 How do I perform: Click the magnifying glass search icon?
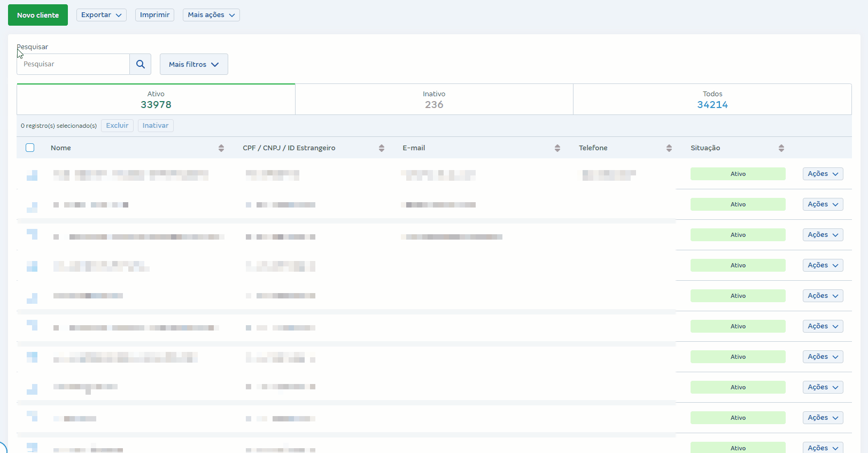point(140,64)
